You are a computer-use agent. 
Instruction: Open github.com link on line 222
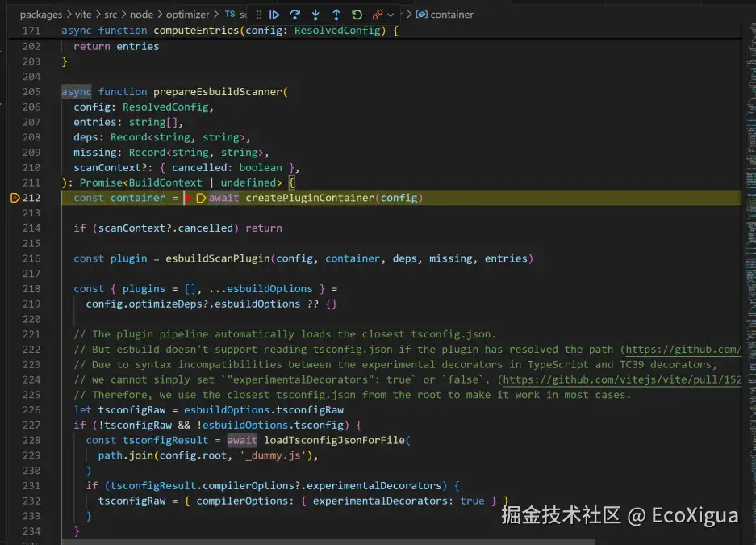pyautogui.click(x=683, y=349)
